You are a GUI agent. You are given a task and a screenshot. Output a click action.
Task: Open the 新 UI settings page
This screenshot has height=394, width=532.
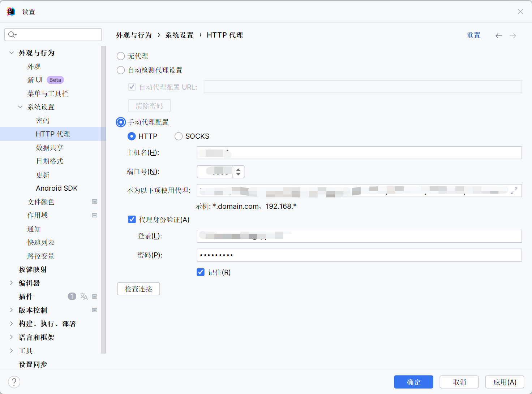35,80
